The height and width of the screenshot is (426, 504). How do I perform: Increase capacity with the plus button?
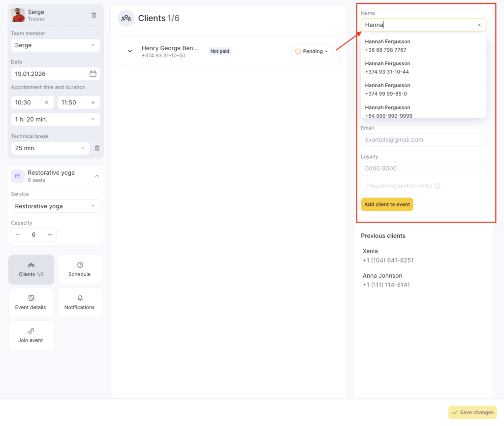click(50, 235)
